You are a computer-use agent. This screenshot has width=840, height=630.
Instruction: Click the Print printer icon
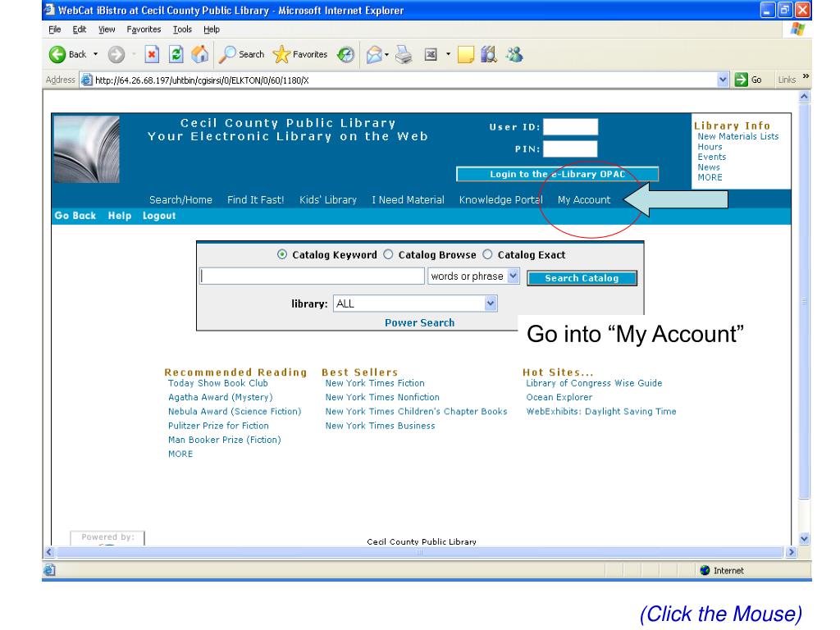pos(404,54)
